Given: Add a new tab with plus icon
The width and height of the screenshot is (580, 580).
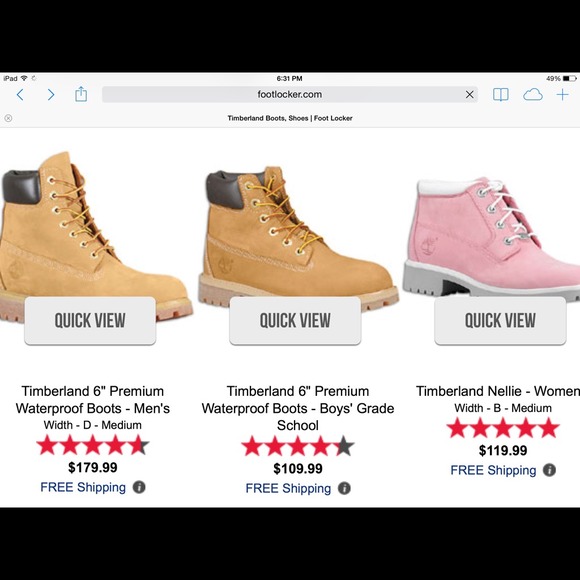Looking at the screenshot, I should tap(562, 95).
